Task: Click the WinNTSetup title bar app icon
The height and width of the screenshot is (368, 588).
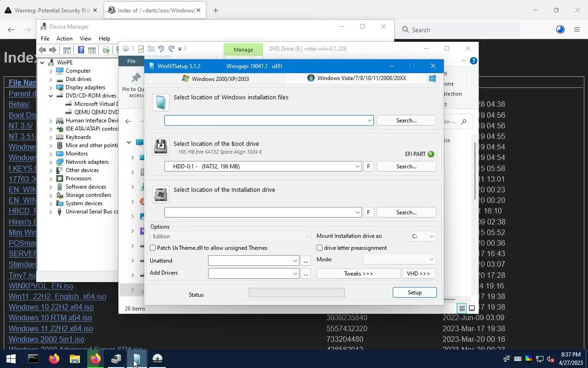Action: tap(152, 66)
